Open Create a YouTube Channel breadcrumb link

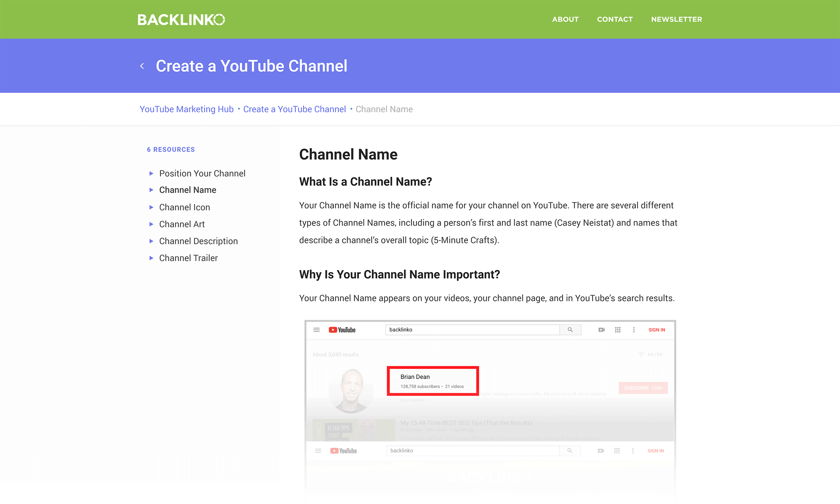pyautogui.click(x=294, y=109)
